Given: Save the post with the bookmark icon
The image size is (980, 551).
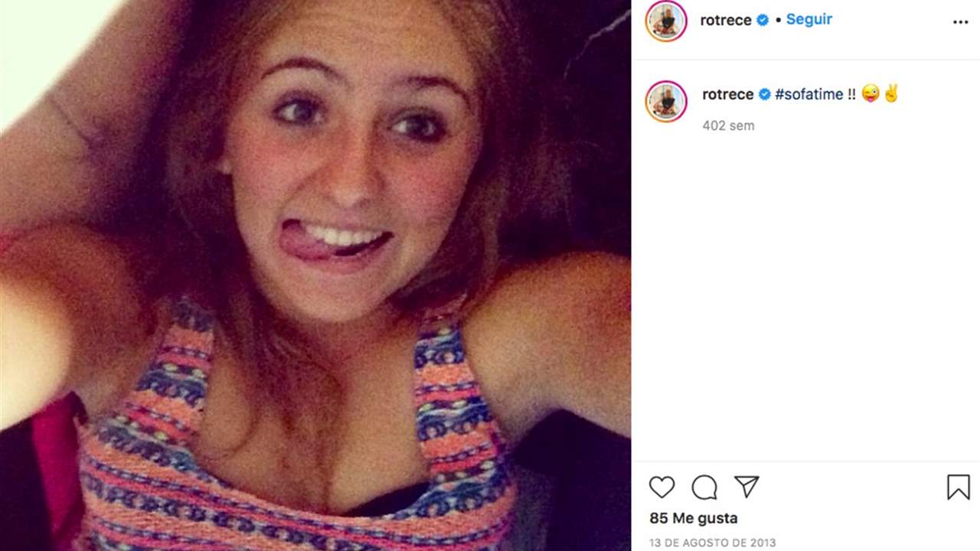Looking at the screenshot, I should pyautogui.click(x=958, y=487).
